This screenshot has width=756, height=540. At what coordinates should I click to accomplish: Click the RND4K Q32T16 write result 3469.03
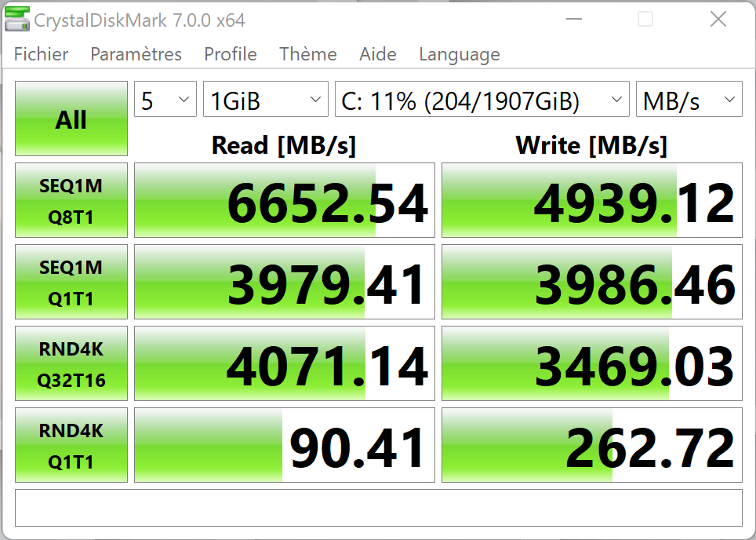[592, 363]
